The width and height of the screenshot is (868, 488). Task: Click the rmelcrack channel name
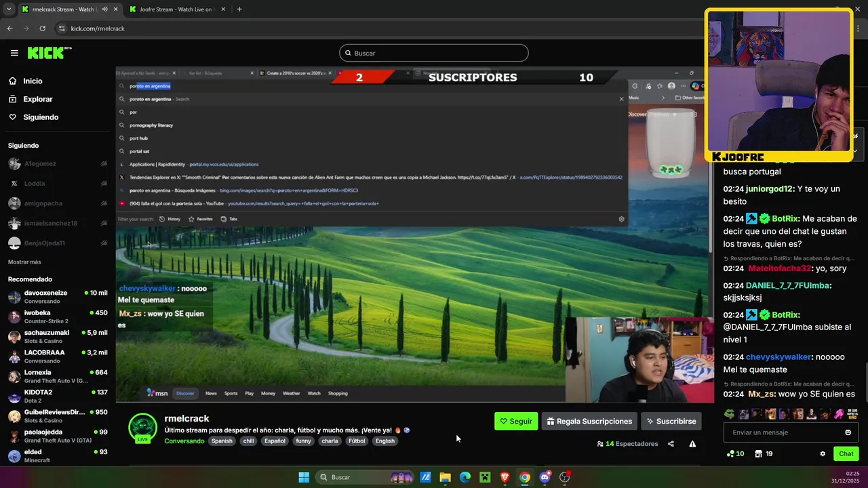click(x=186, y=418)
